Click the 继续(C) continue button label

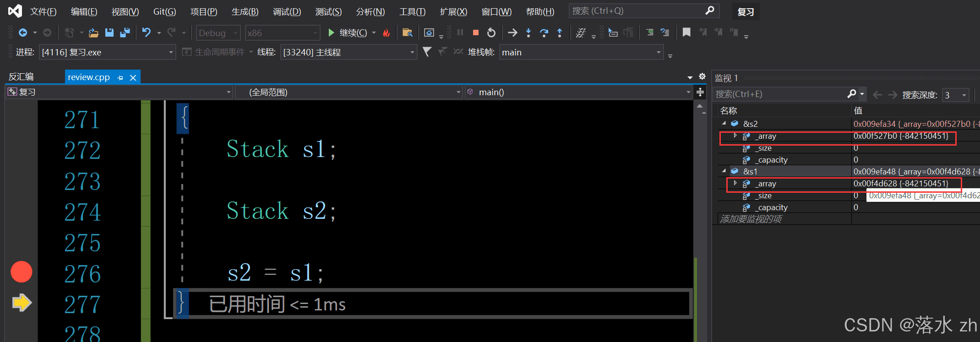[353, 33]
